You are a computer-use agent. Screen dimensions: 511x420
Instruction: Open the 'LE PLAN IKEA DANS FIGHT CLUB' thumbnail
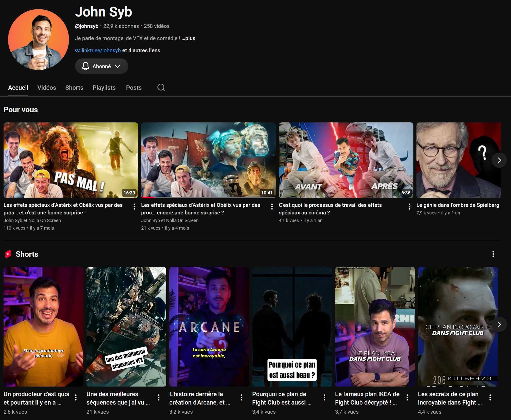pyautogui.click(x=375, y=327)
